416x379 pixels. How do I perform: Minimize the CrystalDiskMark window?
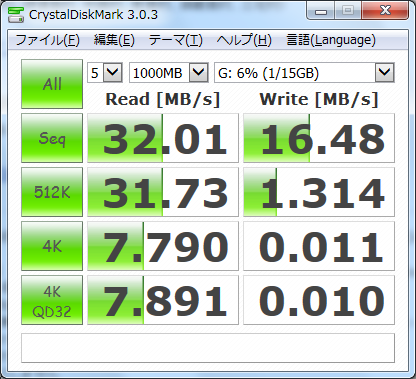tap(321, 11)
